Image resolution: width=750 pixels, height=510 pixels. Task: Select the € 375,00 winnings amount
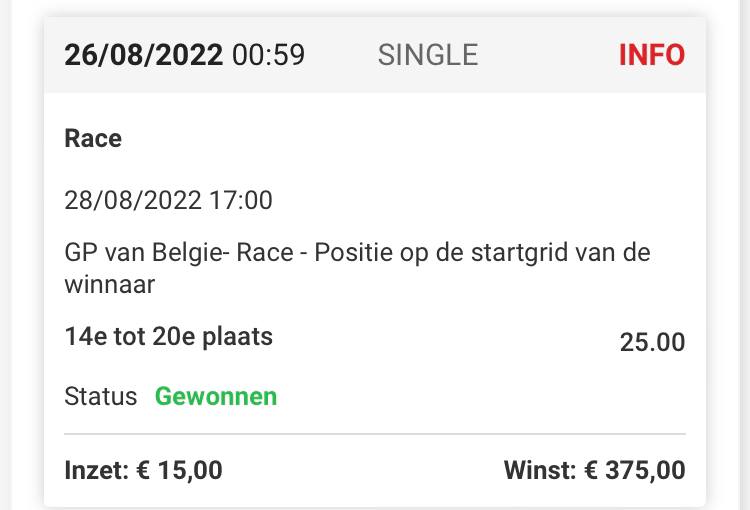pyautogui.click(x=634, y=469)
